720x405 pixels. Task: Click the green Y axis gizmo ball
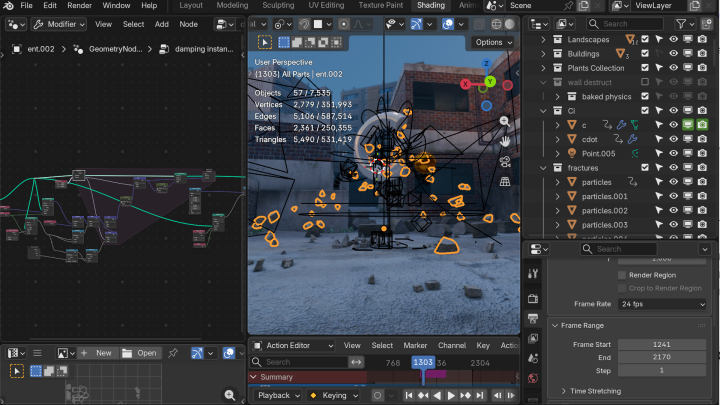pos(490,82)
